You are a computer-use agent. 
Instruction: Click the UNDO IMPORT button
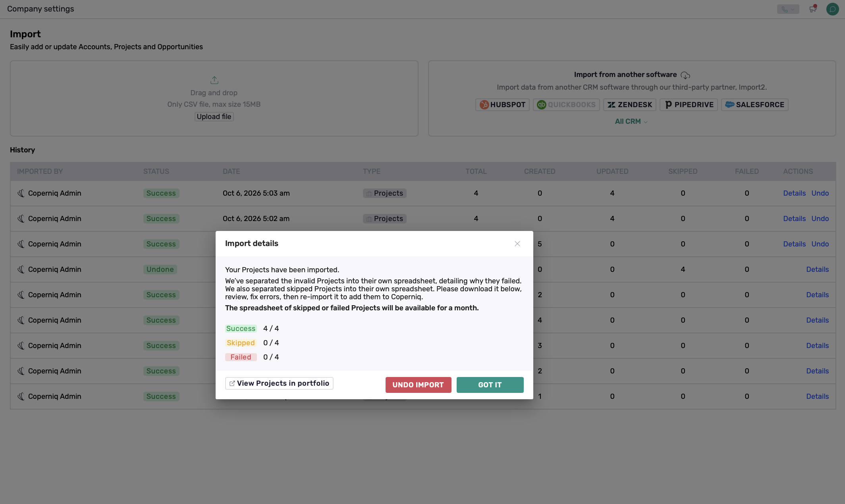pyautogui.click(x=418, y=385)
